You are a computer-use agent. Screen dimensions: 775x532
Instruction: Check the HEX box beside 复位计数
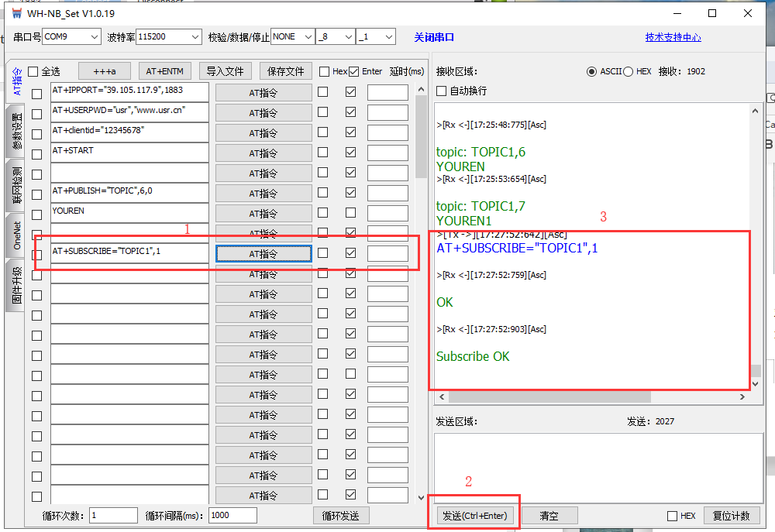[x=672, y=516]
